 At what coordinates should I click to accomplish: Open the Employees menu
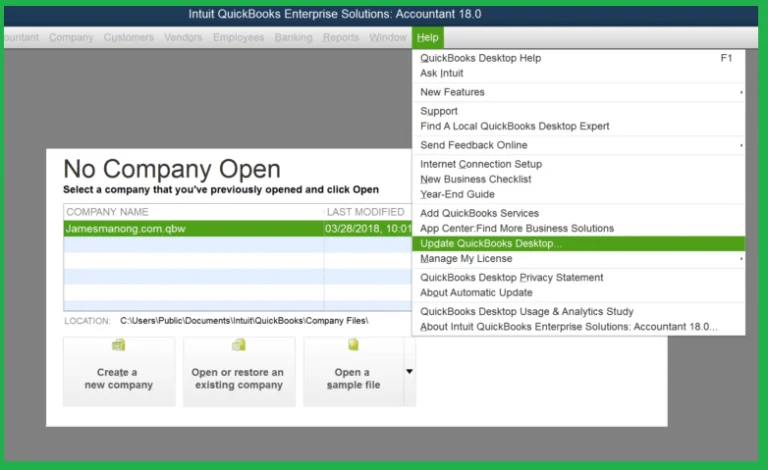click(239, 37)
